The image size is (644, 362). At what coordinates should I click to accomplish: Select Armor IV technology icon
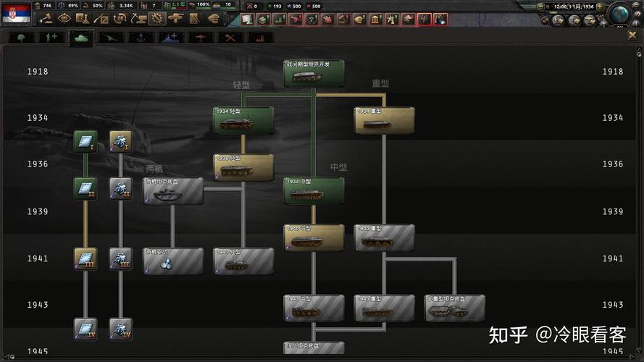(x=85, y=329)
